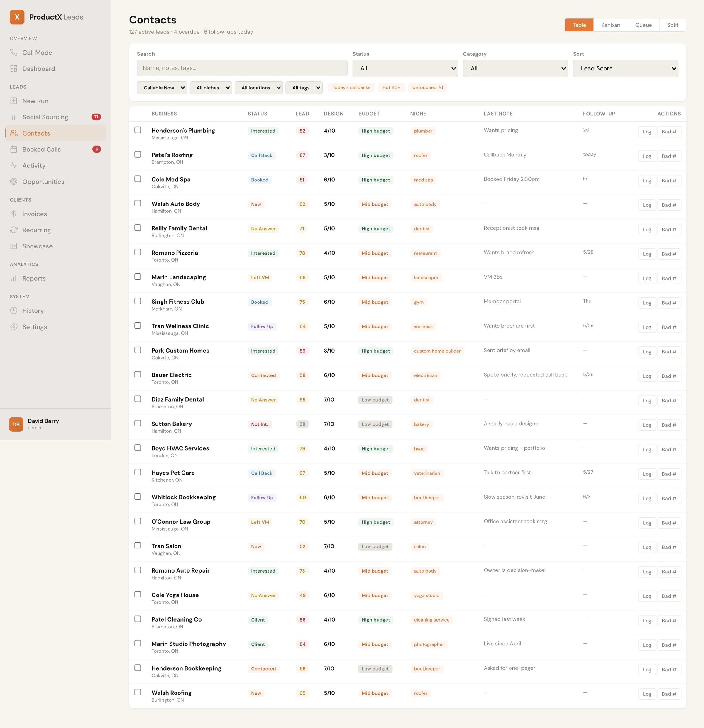Screen dimensions: 704x728
Task: Click the LEAD column header
Action: point(302,114)
